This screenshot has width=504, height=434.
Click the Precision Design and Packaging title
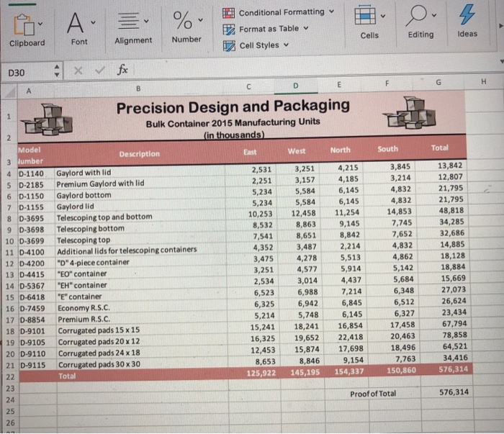coord(233,107)
